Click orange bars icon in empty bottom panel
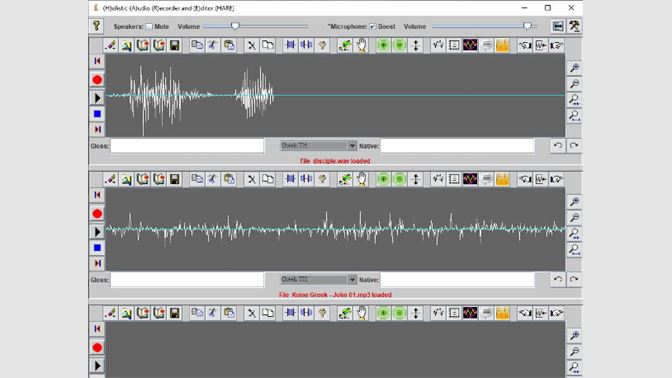 [502, 312]
